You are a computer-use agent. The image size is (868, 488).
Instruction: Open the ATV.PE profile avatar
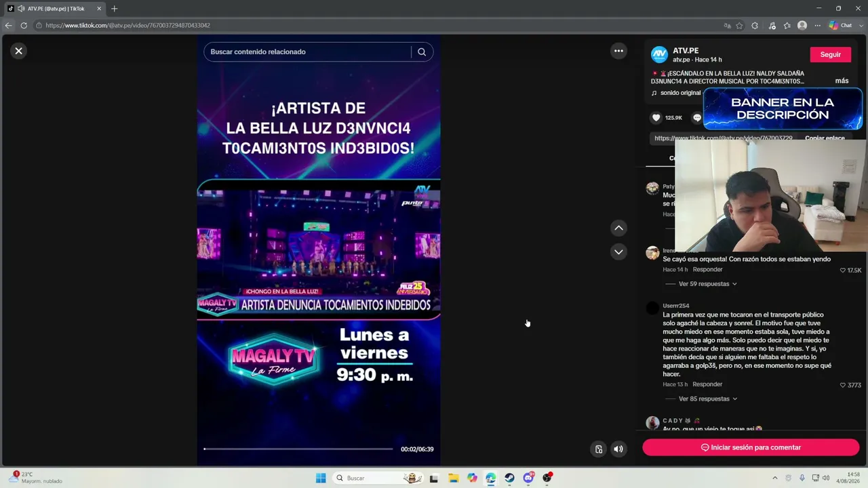click(659, 55)
